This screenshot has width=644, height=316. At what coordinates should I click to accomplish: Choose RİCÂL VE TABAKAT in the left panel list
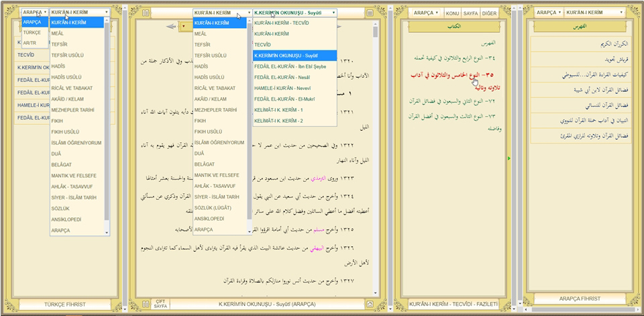click(76, 88)
